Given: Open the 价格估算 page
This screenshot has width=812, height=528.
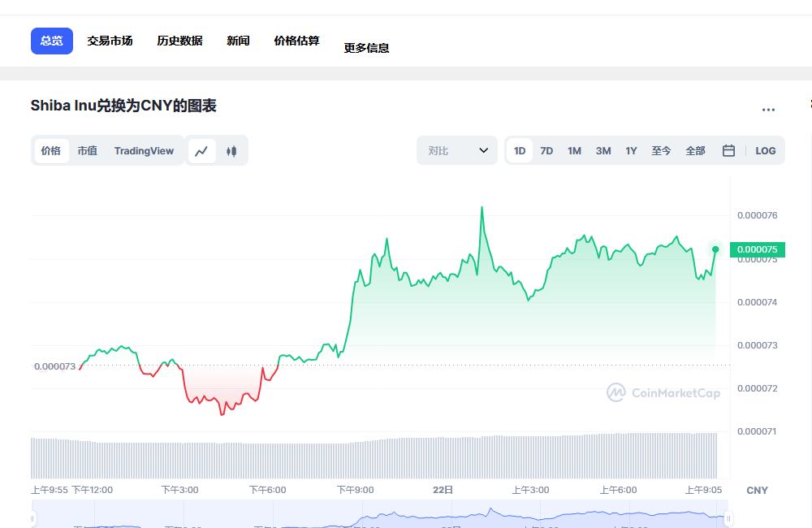Looking at the screenshot, I should point(296,40).
